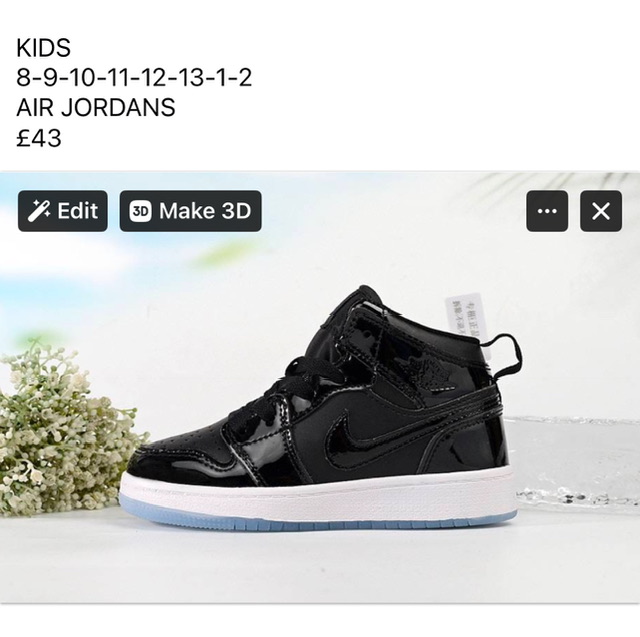The width and height of the screenshot is (640, 637).
Task: Click the KIDS text line
Action: pos(44,47)
